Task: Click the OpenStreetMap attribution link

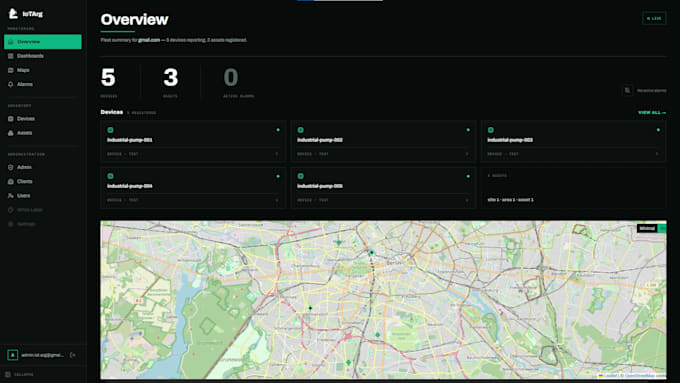Action: point(640,376)
